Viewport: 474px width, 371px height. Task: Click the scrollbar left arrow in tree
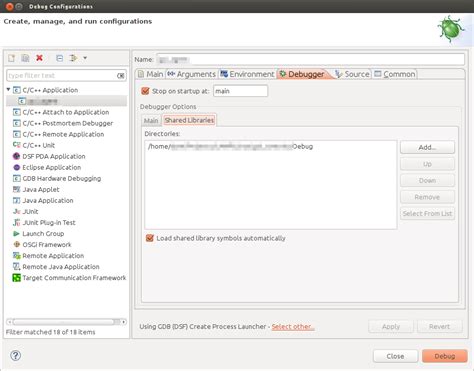9,322
